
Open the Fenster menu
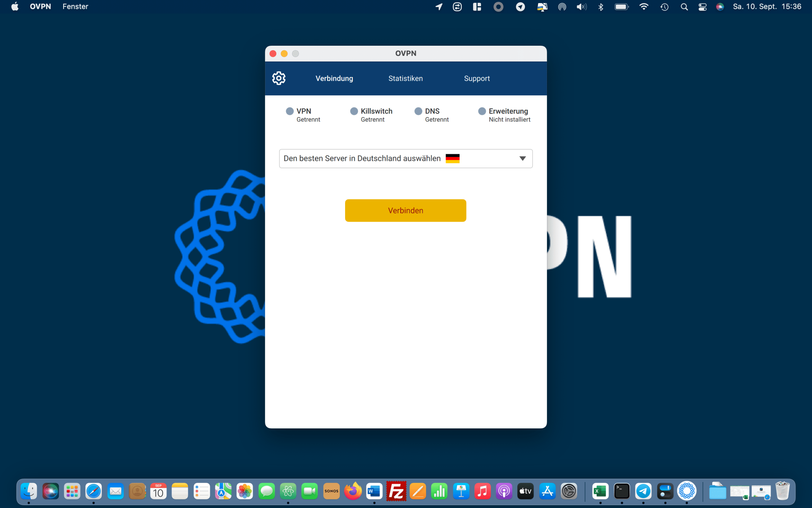point(75,6)
